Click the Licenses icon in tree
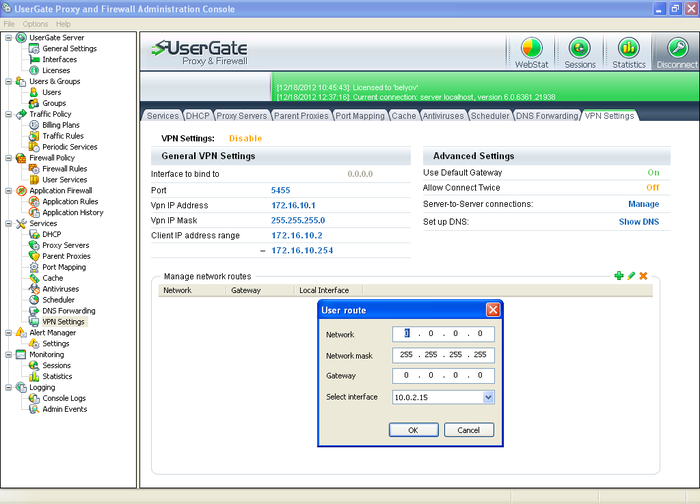Image resolution: width=700 pixels, height=504 pixels. [34, 71]
